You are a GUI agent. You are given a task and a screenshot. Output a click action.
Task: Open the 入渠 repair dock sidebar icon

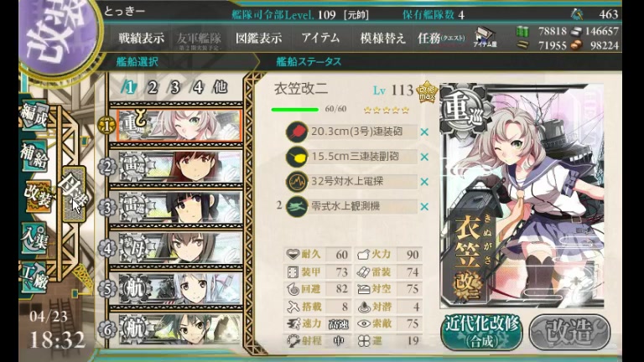pos(35,238)
